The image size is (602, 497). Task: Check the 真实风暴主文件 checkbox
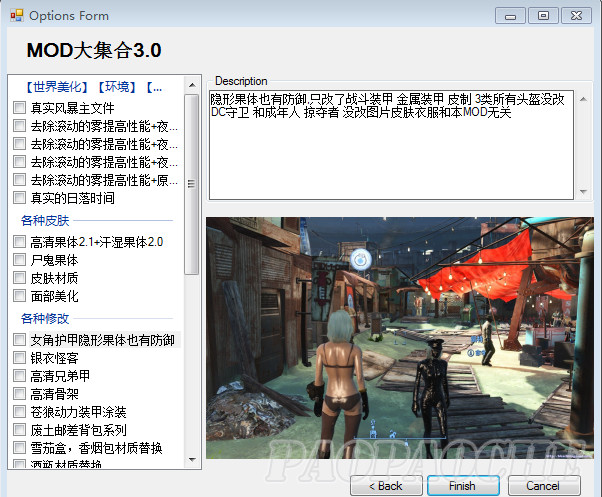[x=19, y=107]
